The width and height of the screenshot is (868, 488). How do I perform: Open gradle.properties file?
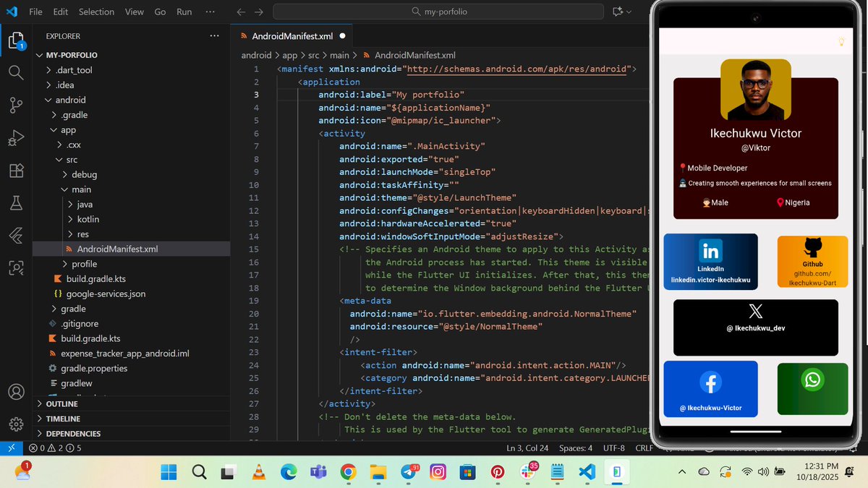(x=132, y=368)
